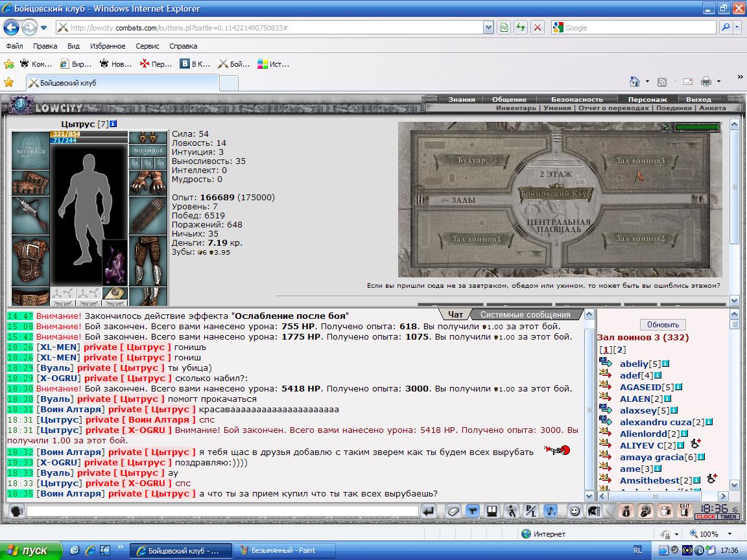Viewport: 747px width, 560px height.
Task: Open the smiley emoticons icon
Action: pyautogui.click(x=575, y=511)
